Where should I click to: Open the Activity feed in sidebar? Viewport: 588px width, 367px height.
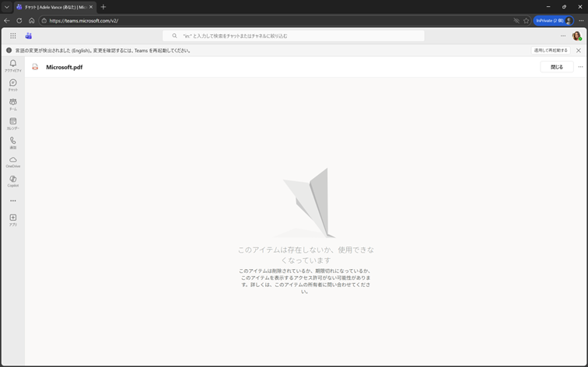(x=13, y=66)
